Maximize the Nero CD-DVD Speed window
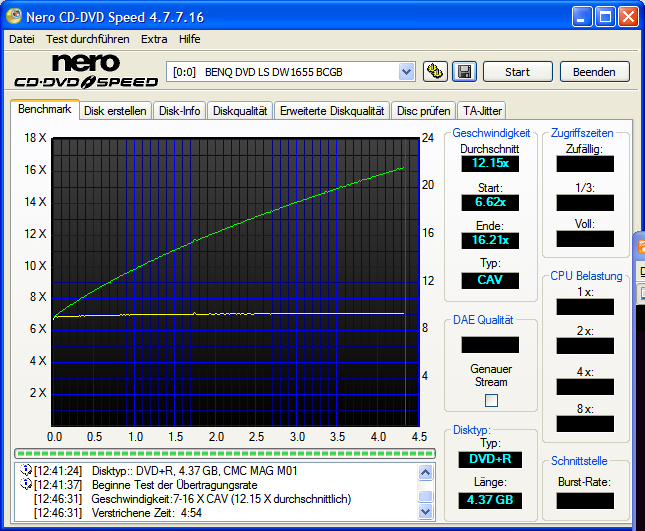 click(605, 17)
